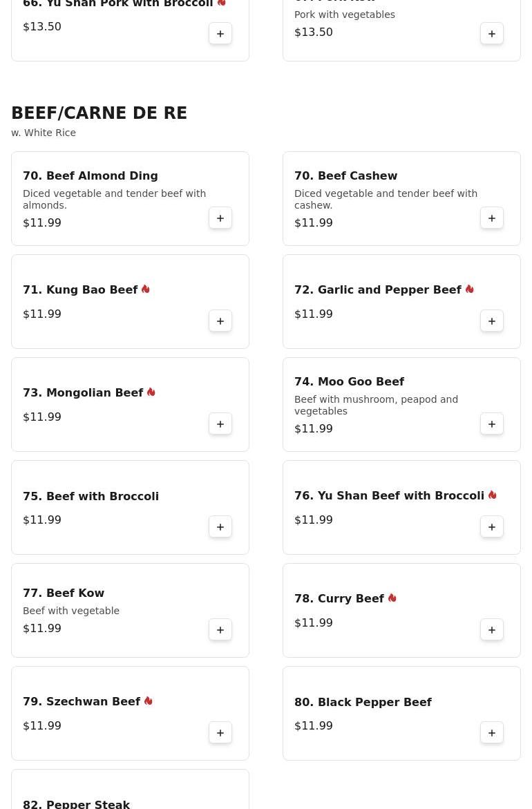This screenshot has width=532, height=809.
Task: Click plus button for Curry Beef
Action: point(492,629)
